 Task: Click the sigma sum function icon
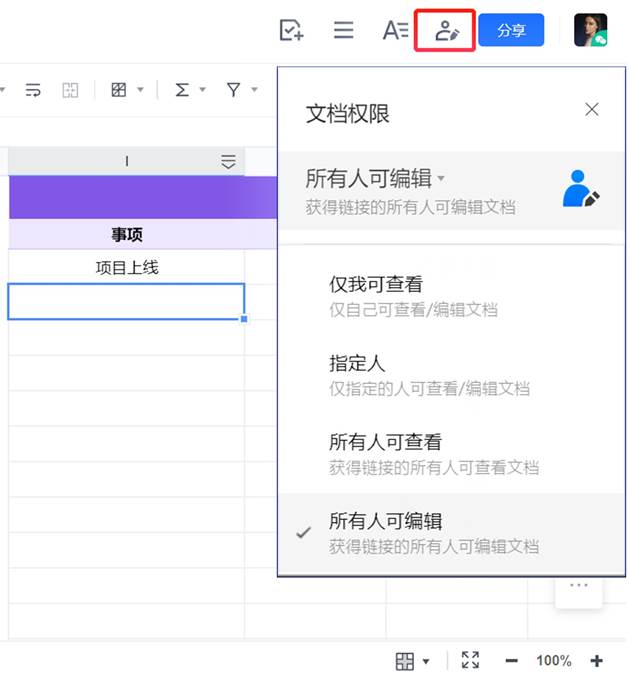pos(182,90)
